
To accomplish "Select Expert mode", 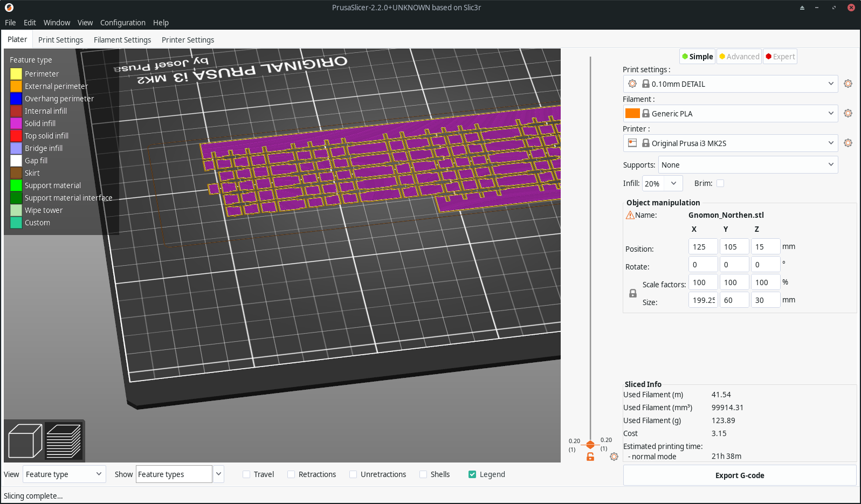I will pyautogui.click(x=780, y=57).
